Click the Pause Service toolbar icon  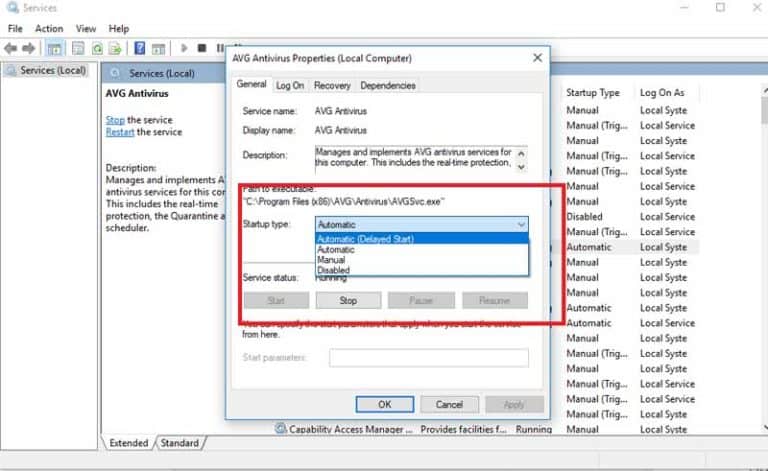220,48
